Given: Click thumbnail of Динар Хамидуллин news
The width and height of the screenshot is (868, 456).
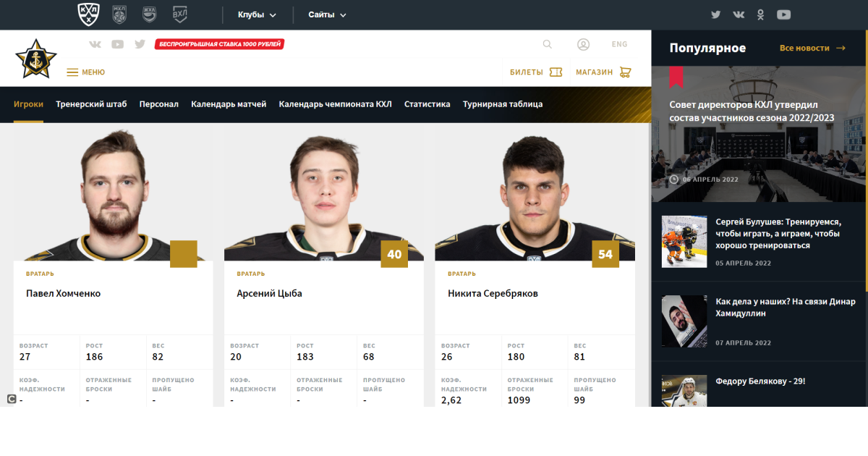Looking at the screenshot, I should 684,321.
